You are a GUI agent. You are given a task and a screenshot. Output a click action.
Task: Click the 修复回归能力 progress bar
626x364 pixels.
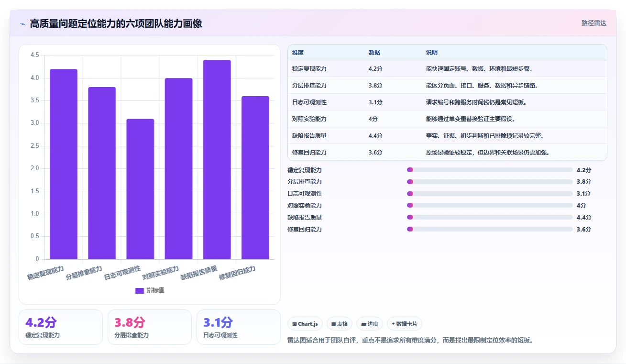coord(490,229)
